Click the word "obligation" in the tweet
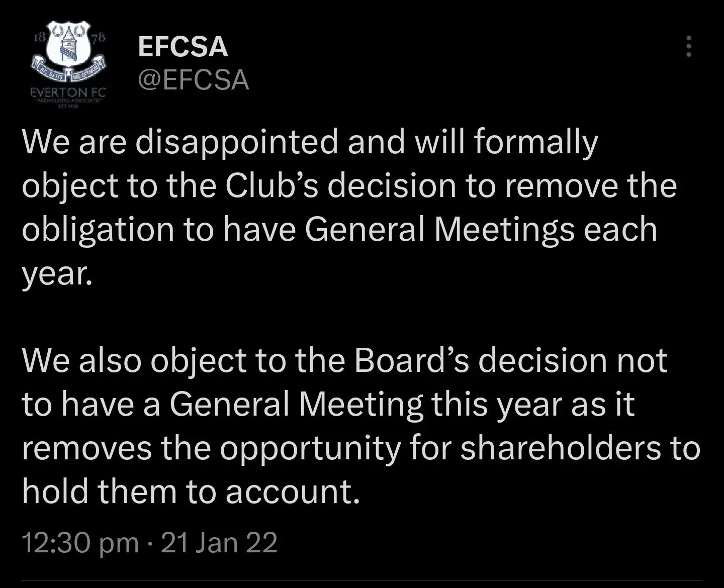Image resolution: width=724 pixels, height=588 pixels. pyautogui.click(x=98, y=229)
